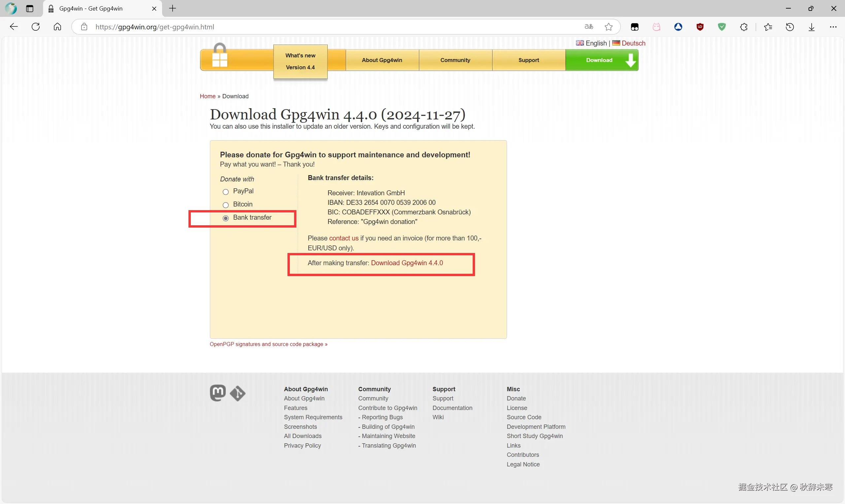This screenshot has width=845, height=504.
Task: Open the Community navigation menu
Action: pos(455,60)
